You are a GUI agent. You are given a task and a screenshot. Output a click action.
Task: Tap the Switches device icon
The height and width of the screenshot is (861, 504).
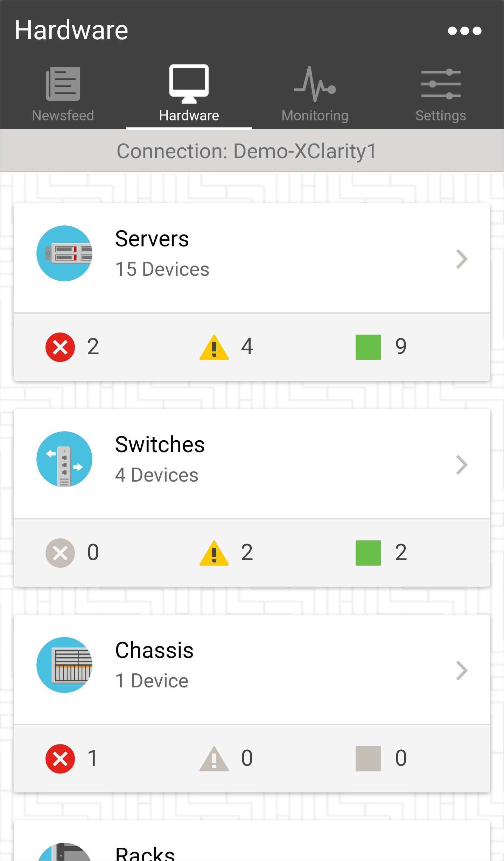(64, 459)
